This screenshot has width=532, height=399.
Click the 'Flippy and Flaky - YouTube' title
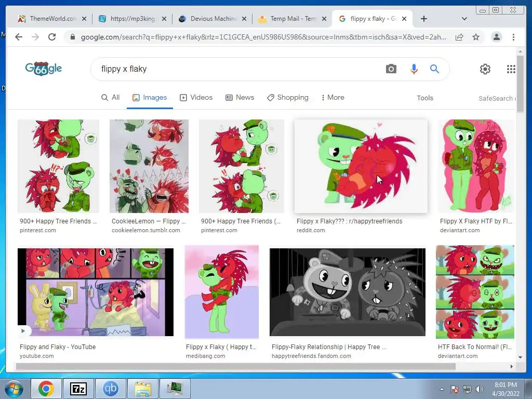[x=58, y=347]
